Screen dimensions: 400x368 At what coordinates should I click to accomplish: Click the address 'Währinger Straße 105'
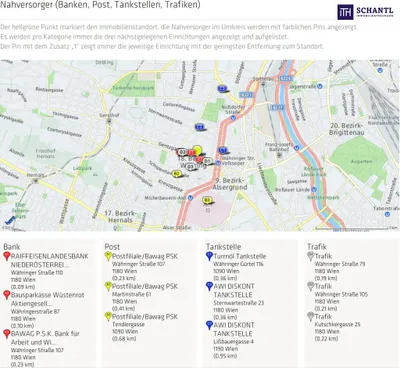341,294
